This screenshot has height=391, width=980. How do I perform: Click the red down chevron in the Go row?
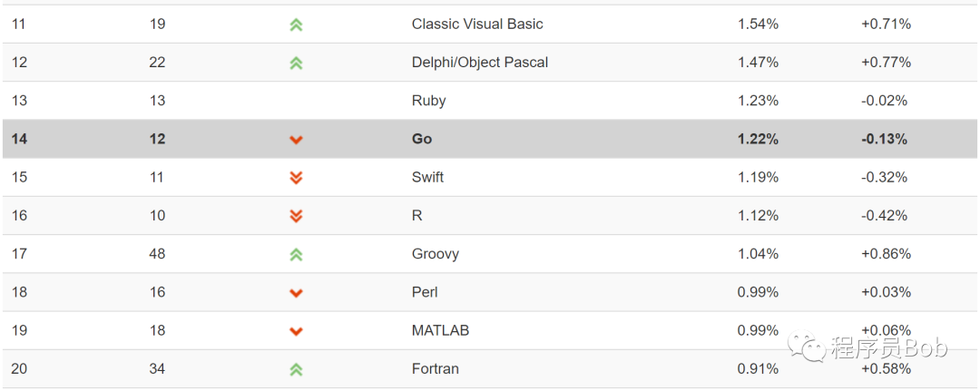[x=296, y=140]
